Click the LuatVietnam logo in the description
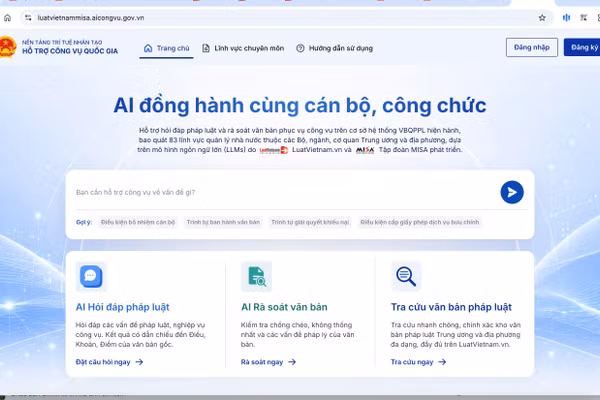 [274, 150]
